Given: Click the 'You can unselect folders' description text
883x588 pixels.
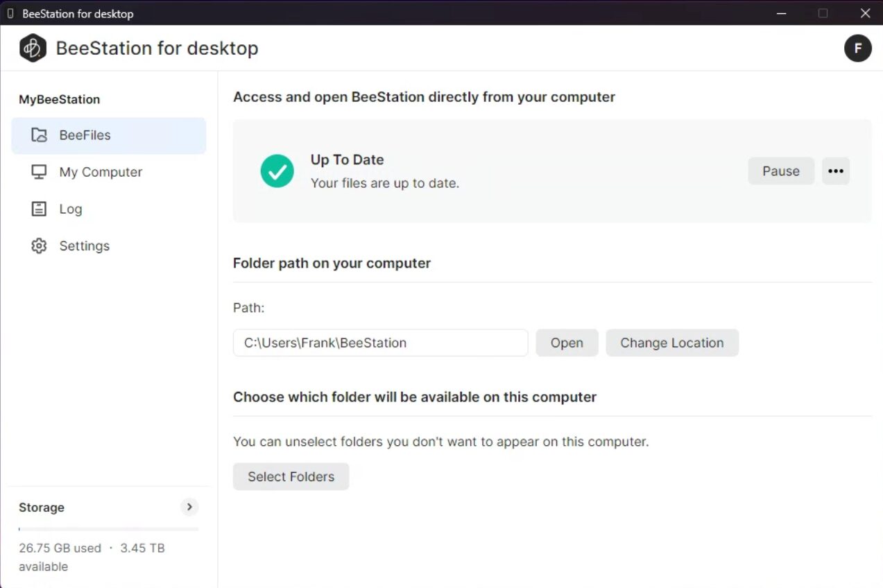Looking at the screenshot, I should tap(441, 441).
